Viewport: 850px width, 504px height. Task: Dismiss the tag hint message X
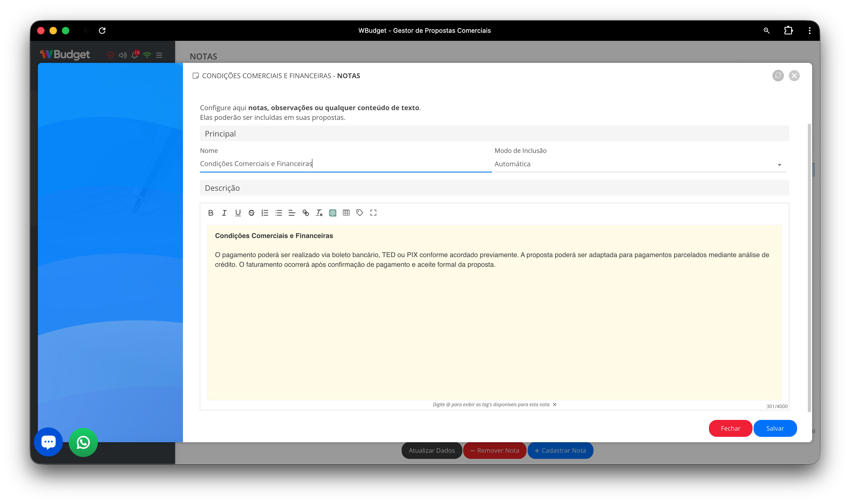[554, 405]
